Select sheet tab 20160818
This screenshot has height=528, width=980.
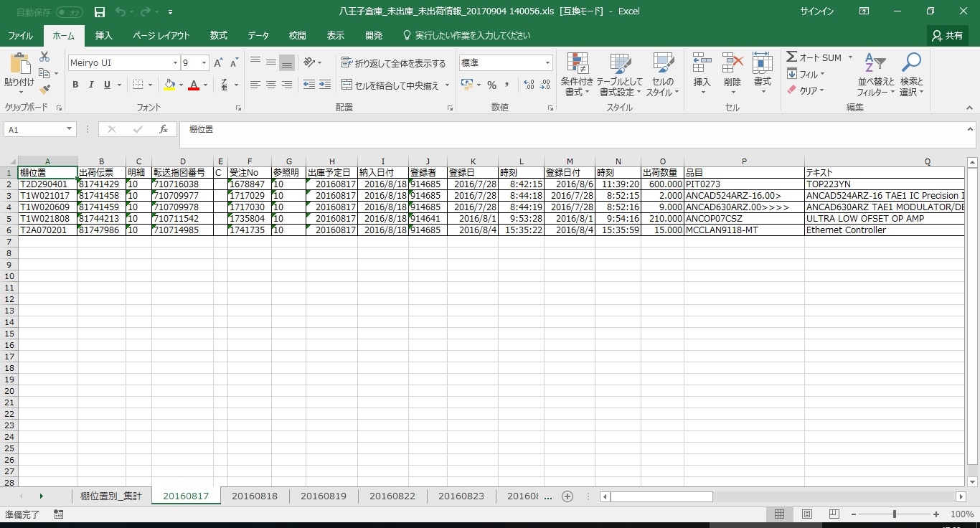pos(255,496)
